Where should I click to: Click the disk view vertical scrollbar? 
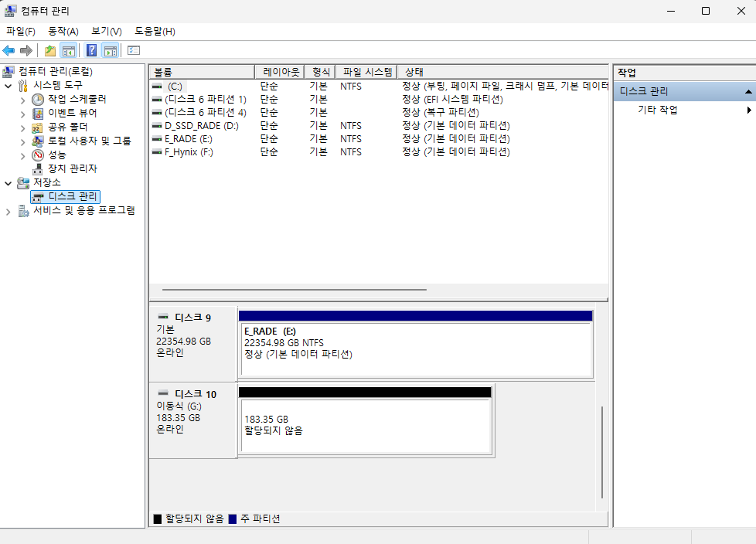click(x=601, y=453)
